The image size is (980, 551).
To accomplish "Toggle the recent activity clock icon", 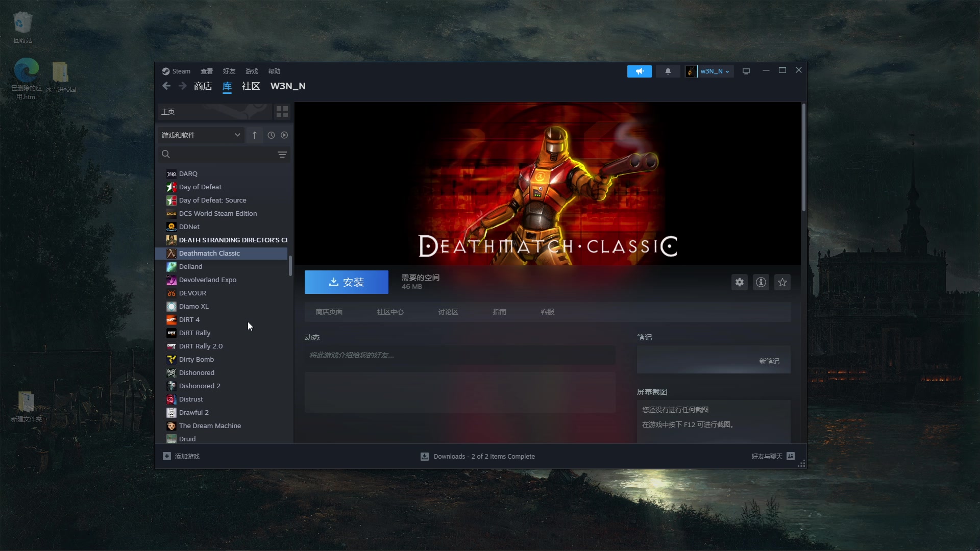I will (271, 135).
